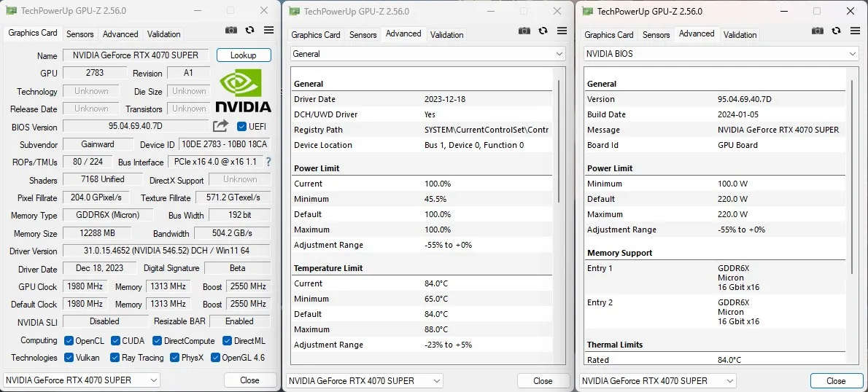Image resolution: width=868 pixels, height=392 pixels.
Task: Click the Bus Interface question mark icon
Action: pyautogui.click(x=268, y=162)
